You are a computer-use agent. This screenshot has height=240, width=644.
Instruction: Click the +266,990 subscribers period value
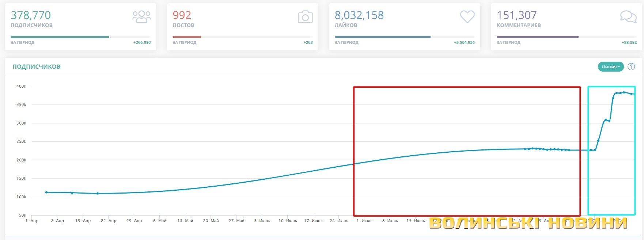pos(142,43)
